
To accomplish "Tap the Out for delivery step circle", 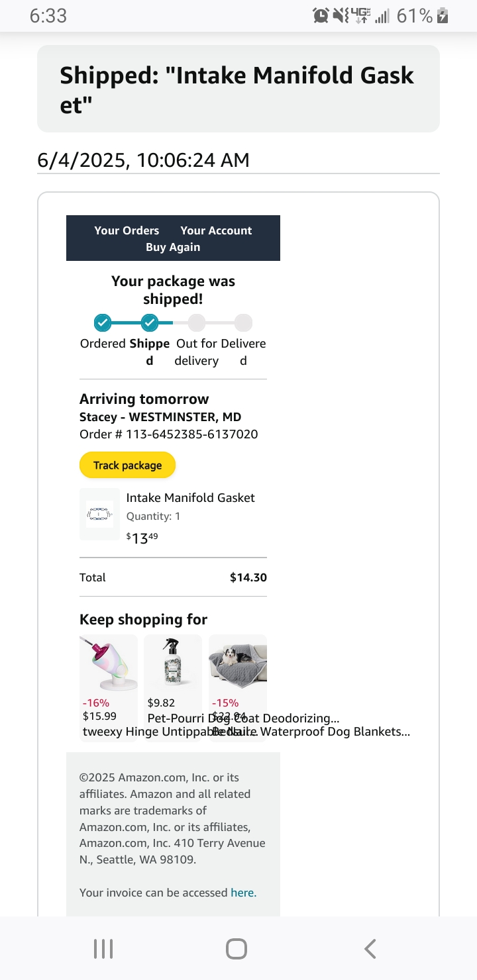I will (196, 322).
